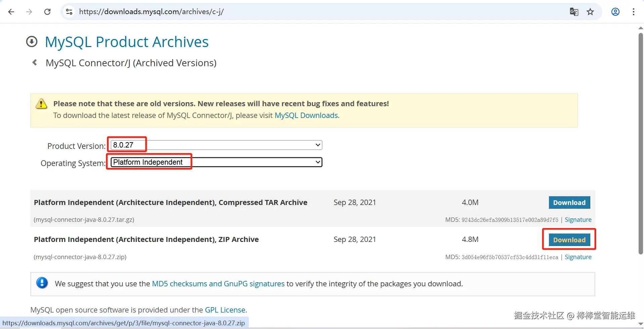The width and height of the screenshot is (644, 329).
Task: Open the GPL License link
Action: [x=225, y=310]
